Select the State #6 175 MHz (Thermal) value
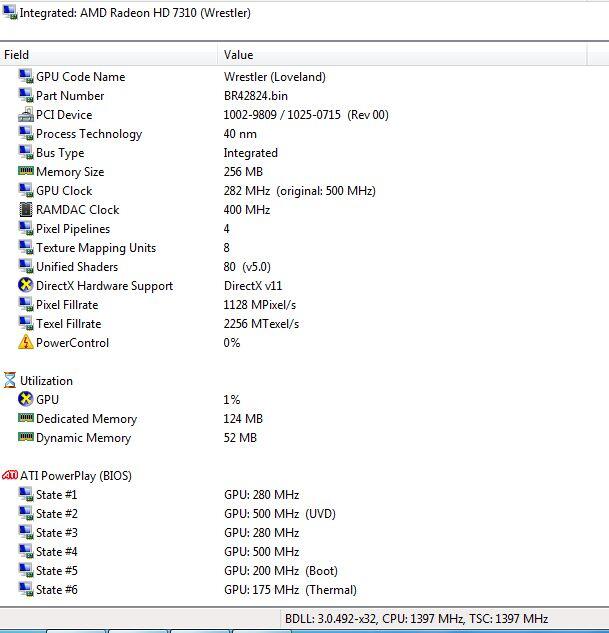This screenshot has height=633, width=609. tap(290, 590)
